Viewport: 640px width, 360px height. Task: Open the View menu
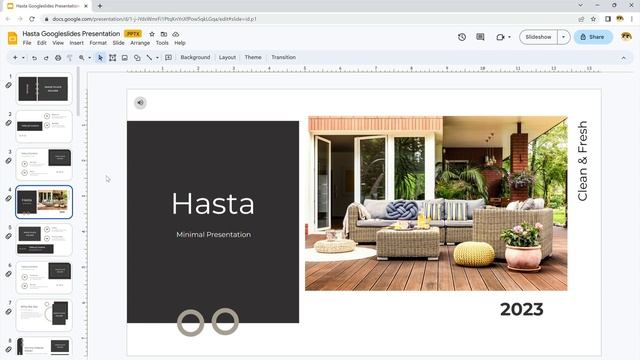[x=58, y=43]
